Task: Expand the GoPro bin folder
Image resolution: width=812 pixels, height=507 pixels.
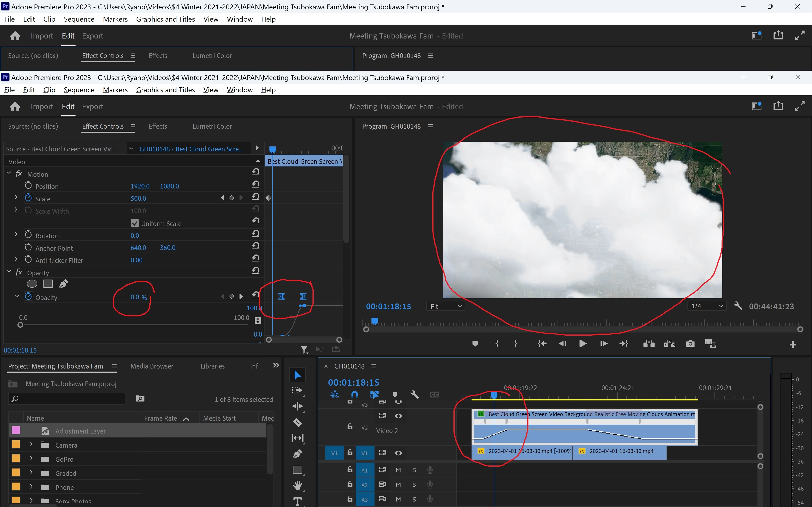Action: point(31,459)
